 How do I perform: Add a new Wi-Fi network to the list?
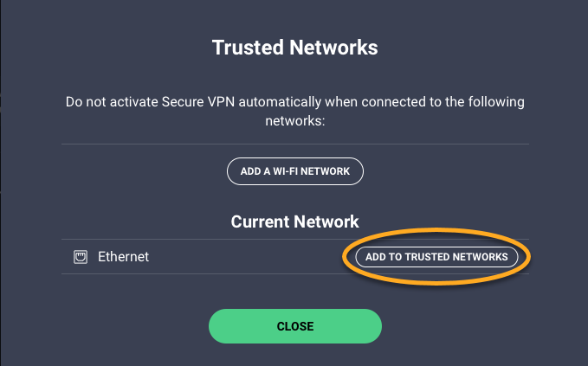point(294,171)
